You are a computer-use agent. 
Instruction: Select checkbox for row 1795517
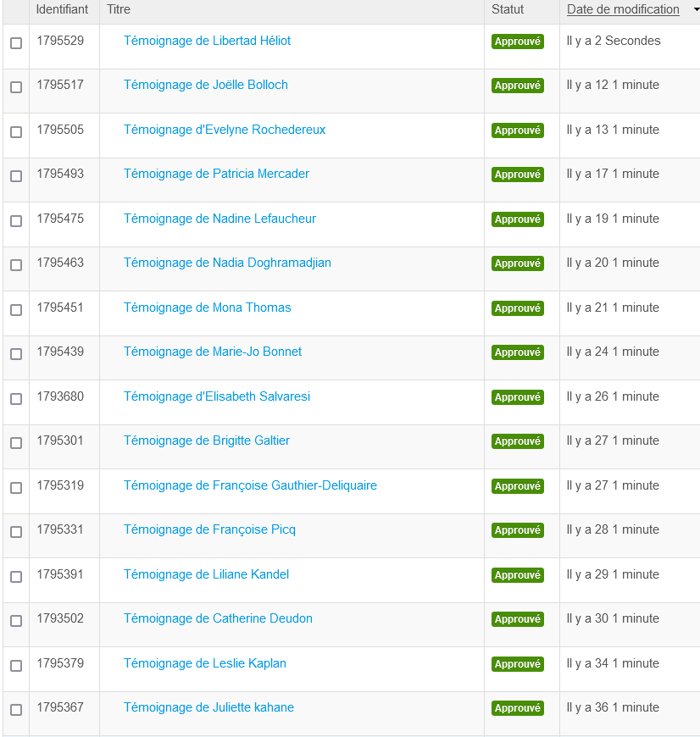pyautogui.click(x=16, y=87)
